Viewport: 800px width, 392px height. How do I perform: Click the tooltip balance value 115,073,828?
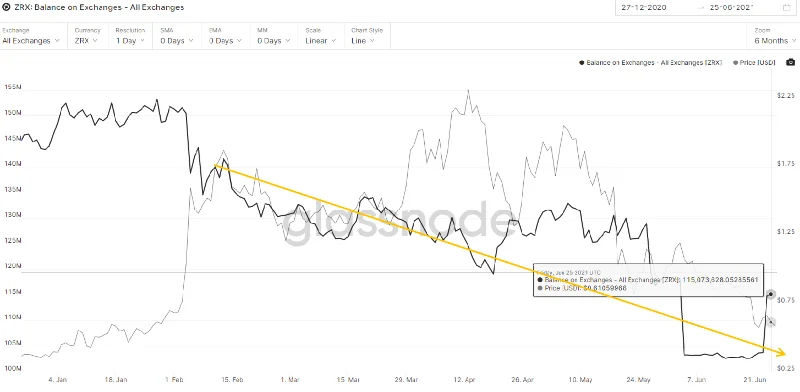click(720, 280)
